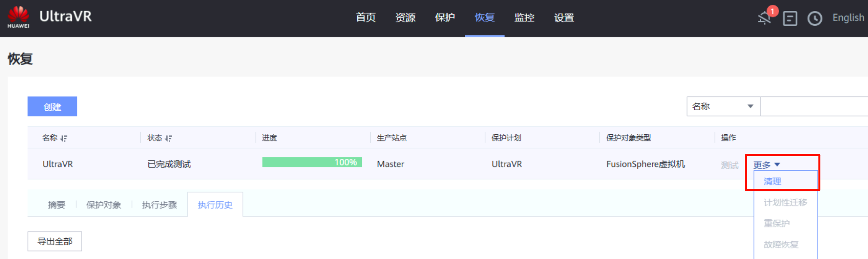Image resolution: width=868 pixels, height=259 pixels.
Task: Select the reprotect menu option
Action: (776, 224)
